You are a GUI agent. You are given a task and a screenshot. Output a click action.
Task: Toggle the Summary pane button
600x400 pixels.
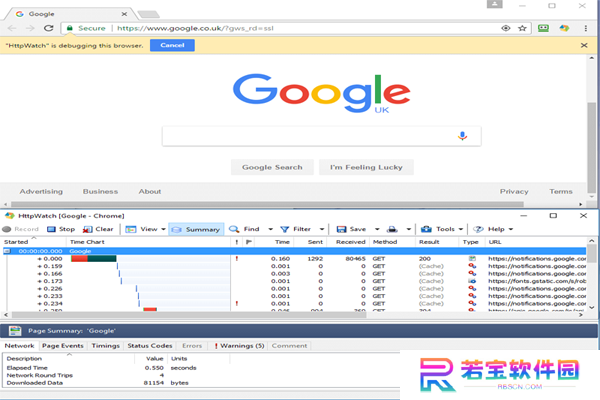click(196, 229)
